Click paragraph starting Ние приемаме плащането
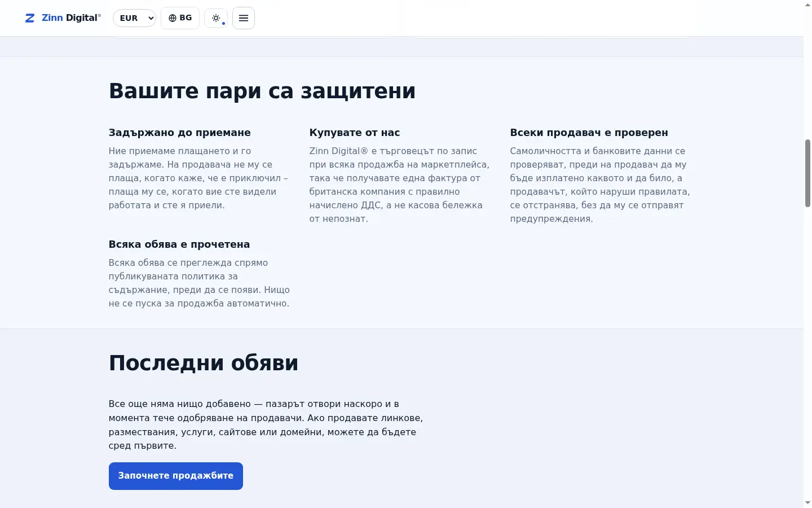The image size is (812, 508). pyautogui.click(x=198, y=178)
